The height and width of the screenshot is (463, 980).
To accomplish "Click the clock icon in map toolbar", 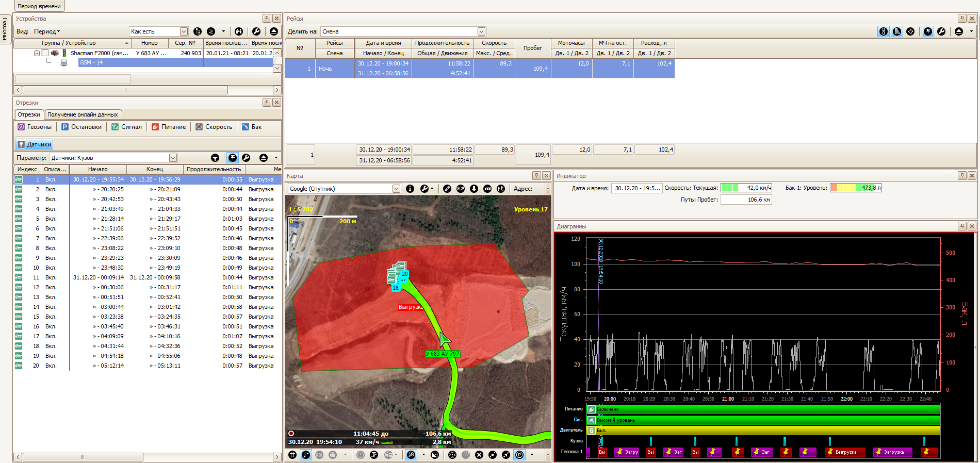I will click(361, 455).
